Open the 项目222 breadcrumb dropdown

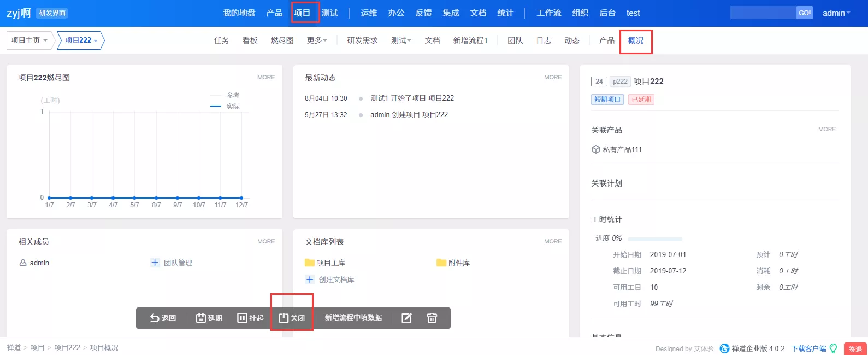pos(81,40)
